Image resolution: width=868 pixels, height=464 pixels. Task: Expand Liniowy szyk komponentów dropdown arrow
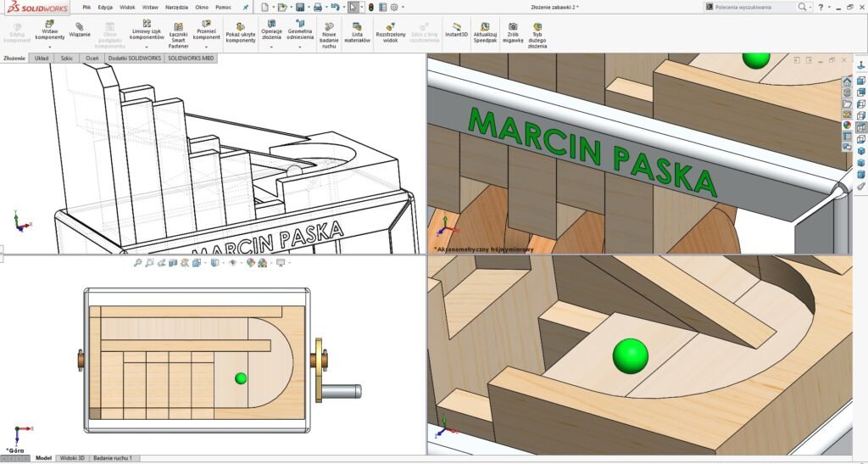(147, 47)
